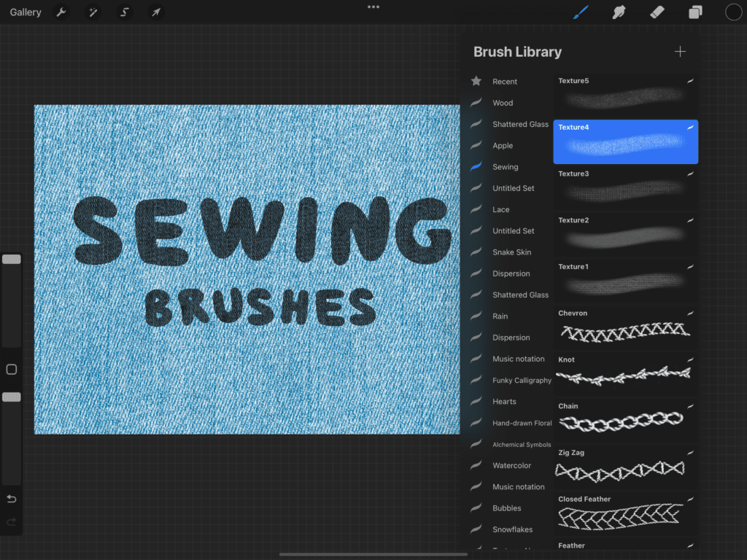Select the Zig Zag stitch brush
This screenshot has width=747, height=560.
tap(624, 467)
